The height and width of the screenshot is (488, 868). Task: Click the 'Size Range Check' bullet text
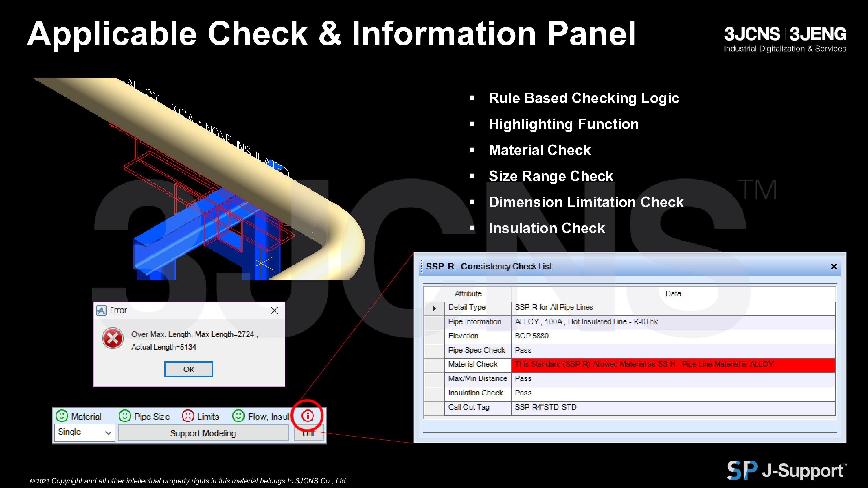(551, 176)
